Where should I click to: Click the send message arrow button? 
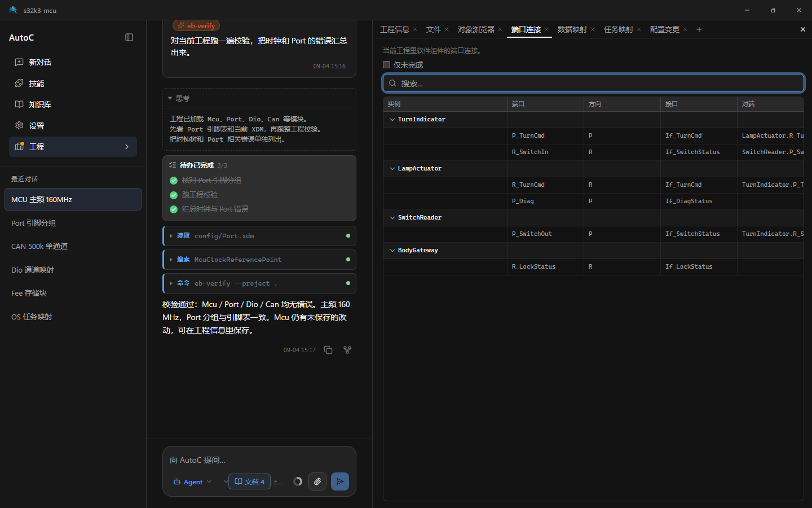point(340,481)
